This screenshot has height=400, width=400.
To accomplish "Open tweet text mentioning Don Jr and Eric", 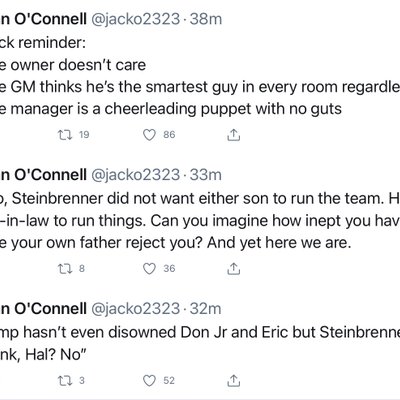I will [x=200, y=332].
